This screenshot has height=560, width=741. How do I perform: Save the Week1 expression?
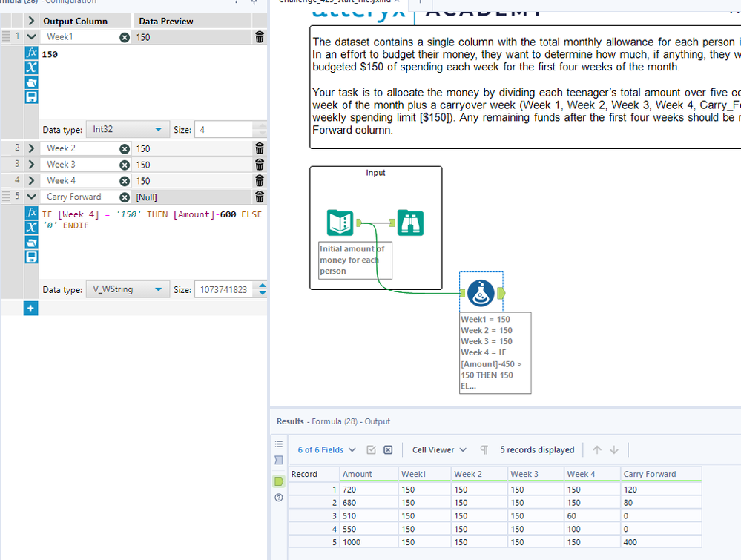tap(31, 97)
